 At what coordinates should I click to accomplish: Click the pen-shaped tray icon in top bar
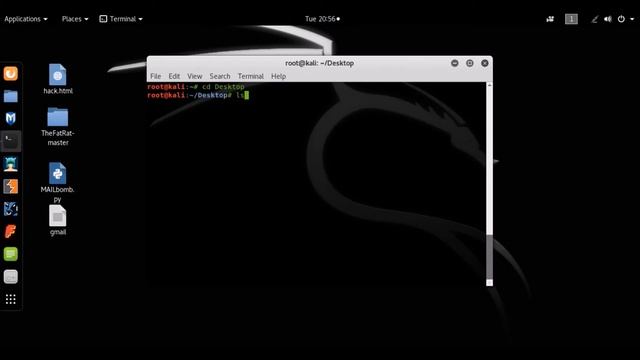point(594,19)
